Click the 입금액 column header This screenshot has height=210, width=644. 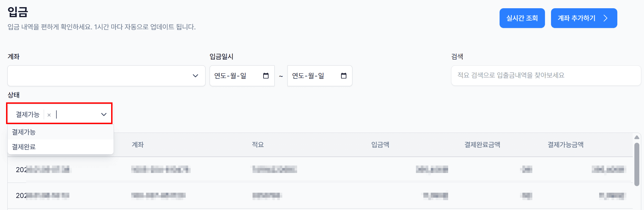[x=380, y=145]
